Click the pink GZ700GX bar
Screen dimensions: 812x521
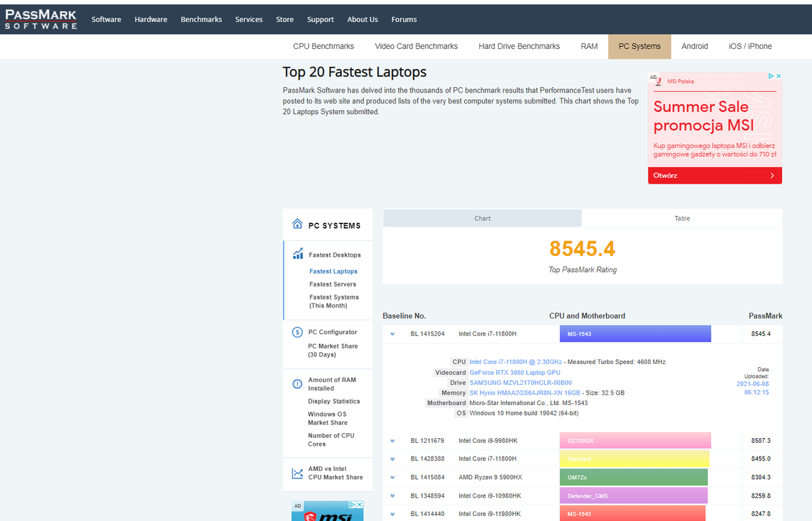pyautogui.click(x=635, y=441)
